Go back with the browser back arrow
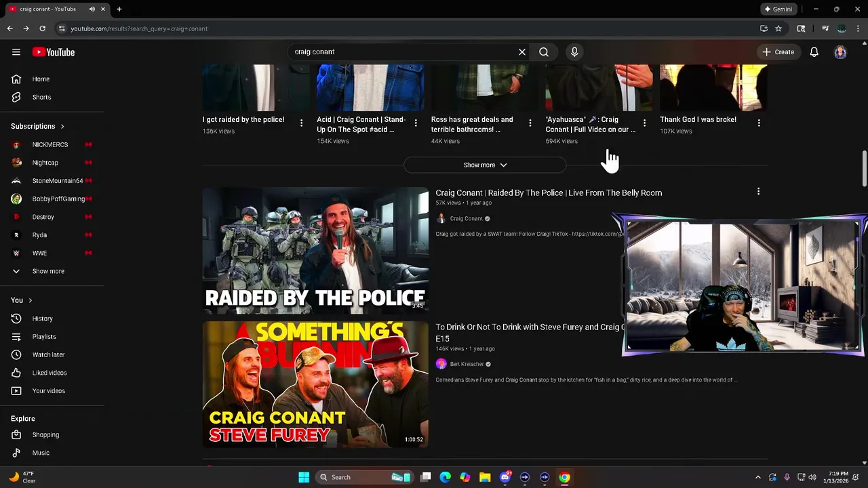The width and height of the screenshot is (868, 488). tap(9, 28)
